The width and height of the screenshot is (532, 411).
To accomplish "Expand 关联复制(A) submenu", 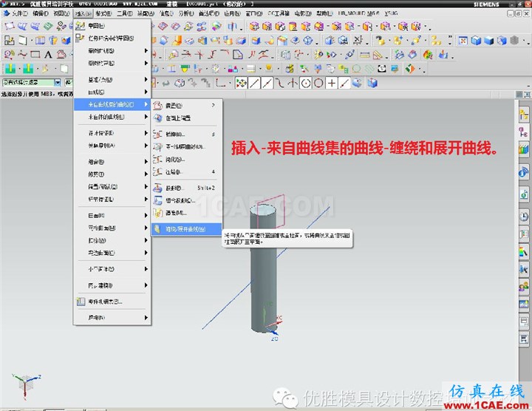I will click(112, 146).
